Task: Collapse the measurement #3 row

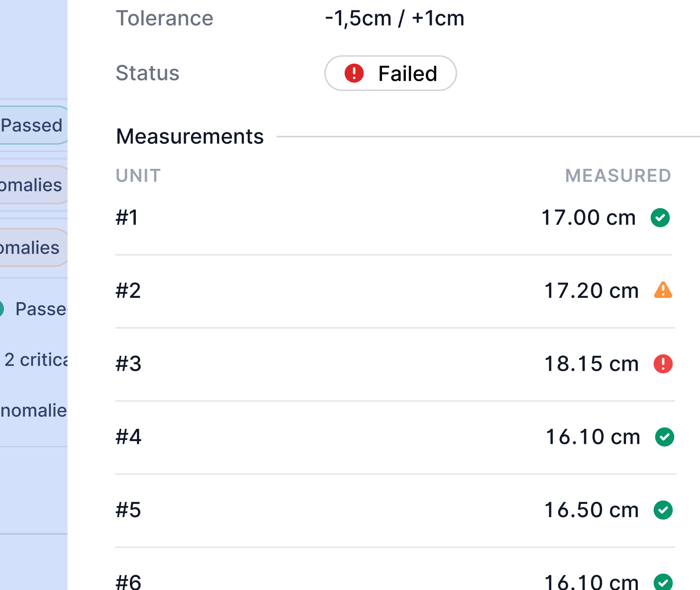Action: pos(391,363)
